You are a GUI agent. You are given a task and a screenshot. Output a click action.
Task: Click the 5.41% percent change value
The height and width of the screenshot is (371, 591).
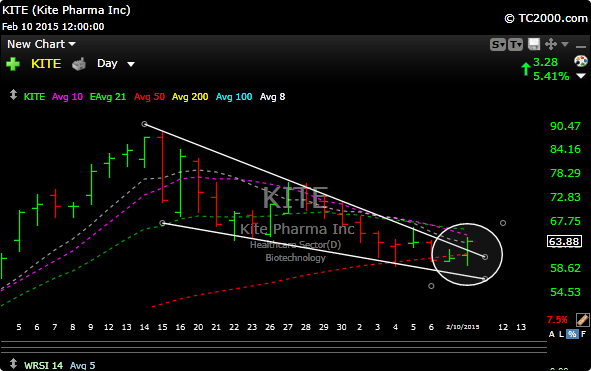coord(551,76)
